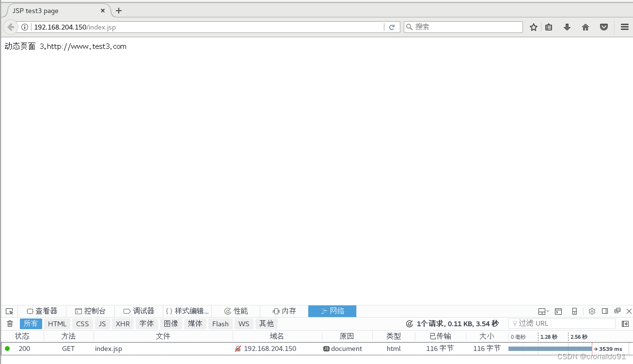Open the 性能 performance tab
This screenshot has width=633, height=364.
coord(236,311)
